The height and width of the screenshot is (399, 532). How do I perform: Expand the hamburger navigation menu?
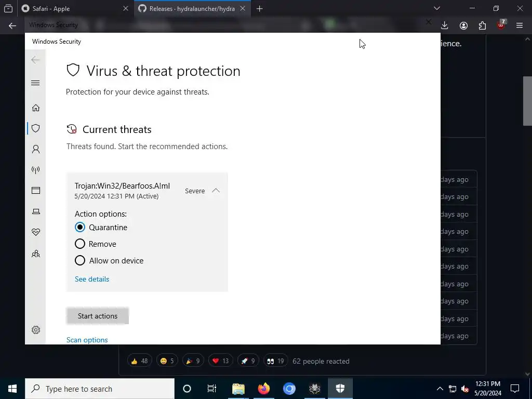point(35,83)
